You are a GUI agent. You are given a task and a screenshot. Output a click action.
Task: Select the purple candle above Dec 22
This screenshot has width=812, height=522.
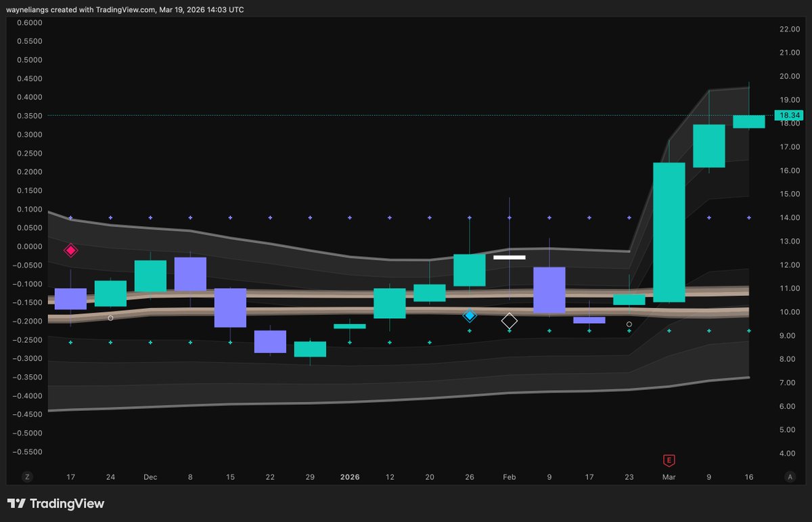point(271,342)
